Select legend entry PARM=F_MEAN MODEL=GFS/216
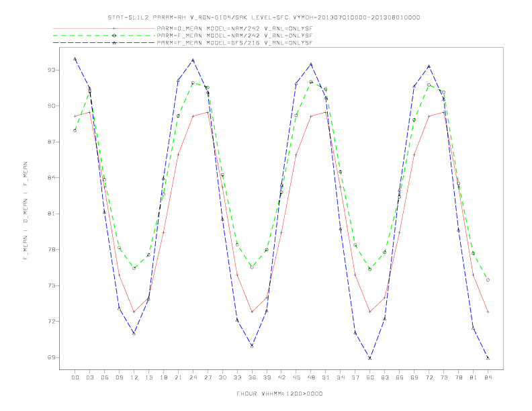 point(234,43)
